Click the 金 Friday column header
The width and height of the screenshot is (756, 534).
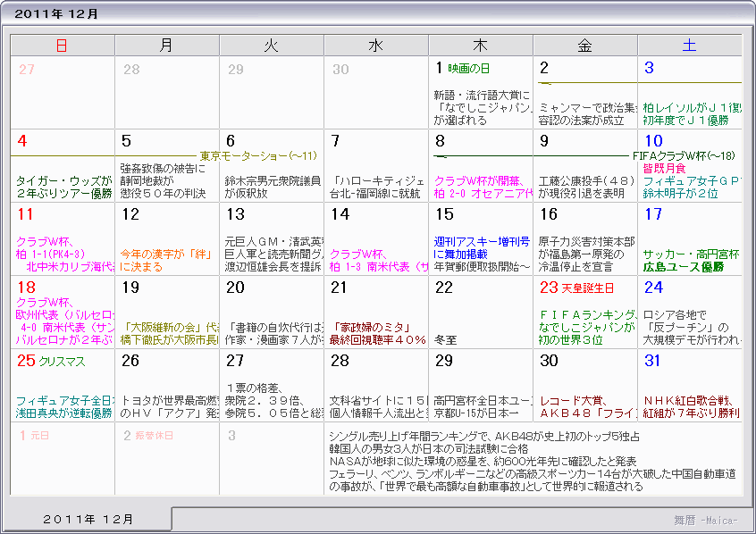585,46
